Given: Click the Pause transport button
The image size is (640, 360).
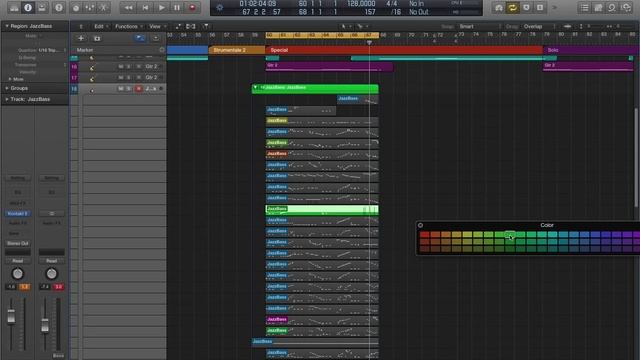Looking at the screenshot, I should tap(177, 7).
